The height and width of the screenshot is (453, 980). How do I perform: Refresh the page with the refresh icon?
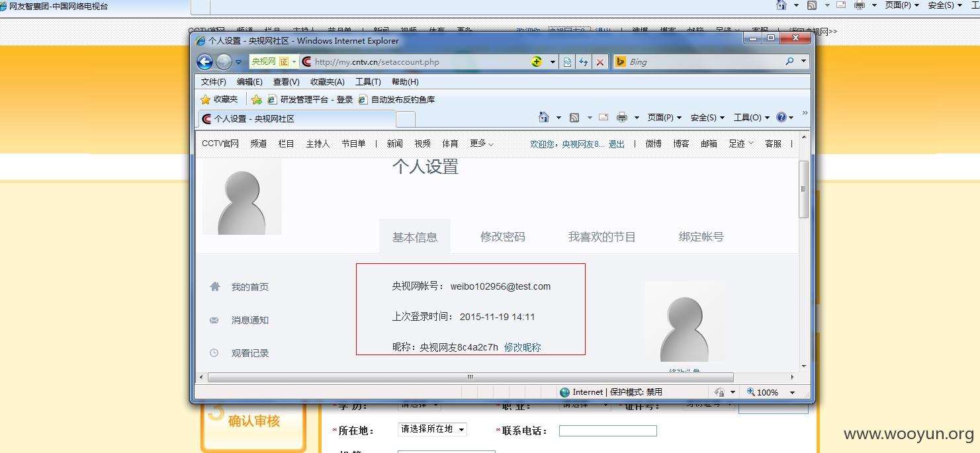pyautogui.click(x=583, y=62)
